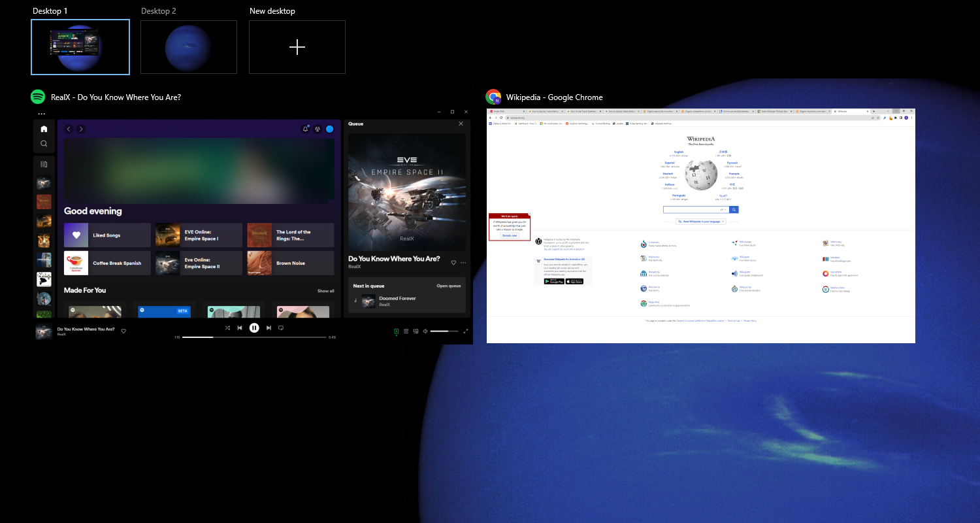The height and width of the screenshot is (523, 980).
Task: Open the Empire Space II album art in Queue panel
Action: click(x=407, y=192)
